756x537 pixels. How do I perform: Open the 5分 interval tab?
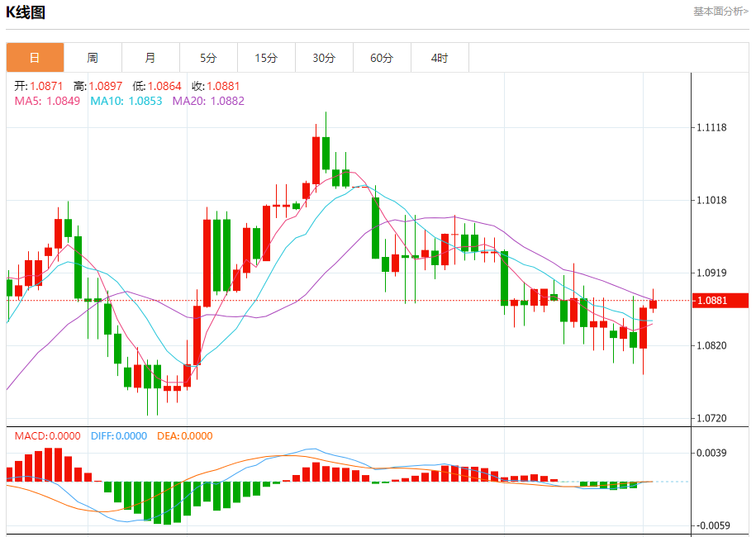(208, 58)
